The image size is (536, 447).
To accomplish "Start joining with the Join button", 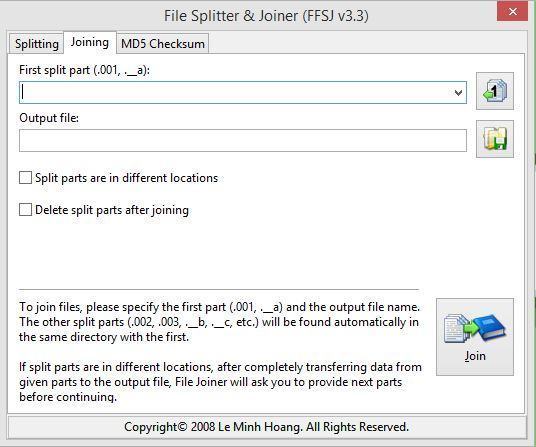I will pyautogui.click(x=475, y=337).
